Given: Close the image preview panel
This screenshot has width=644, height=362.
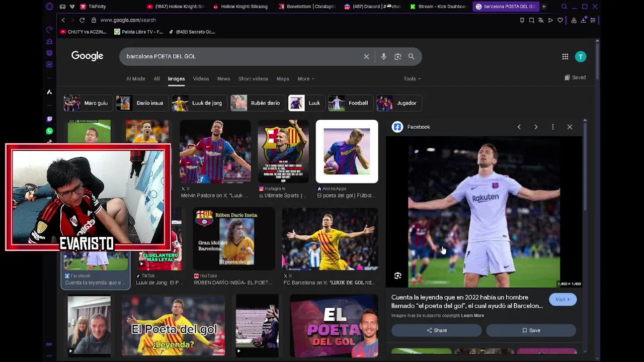Looking at the screenshot, I should [570, 127].
